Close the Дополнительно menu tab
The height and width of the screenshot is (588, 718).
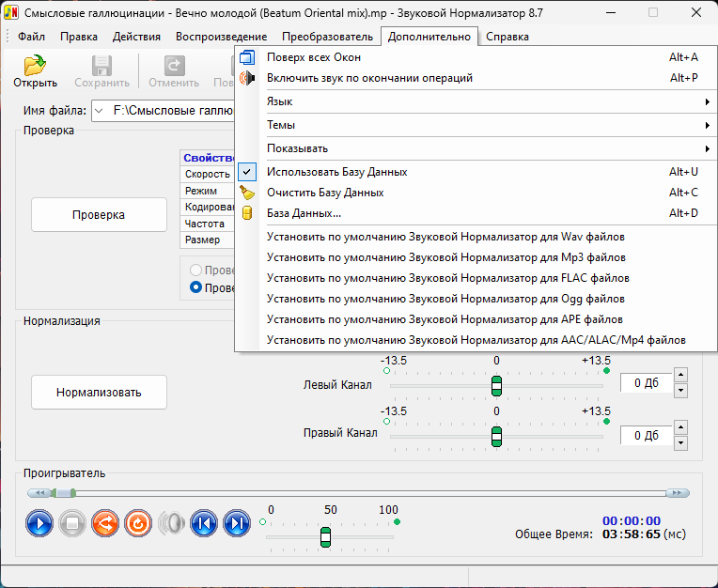[x=429, y=37]
